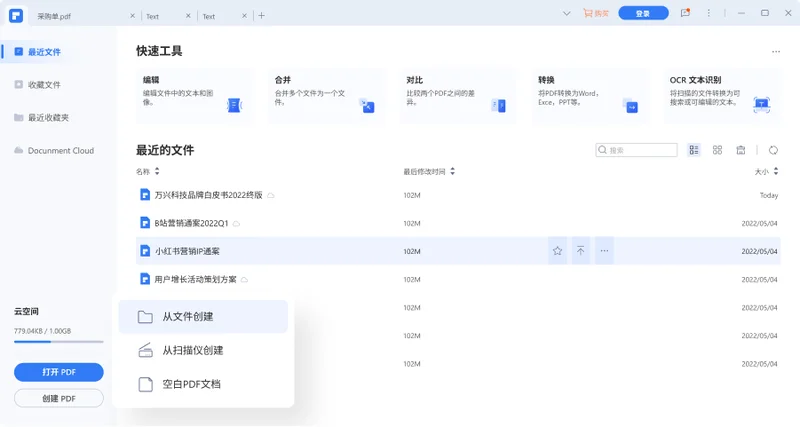
Task: Click the 搜索 search field
Action: (x=636, y=150)
